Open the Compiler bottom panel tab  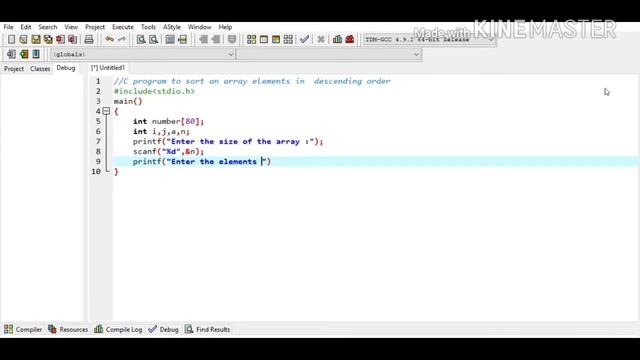tap(23, 329)
